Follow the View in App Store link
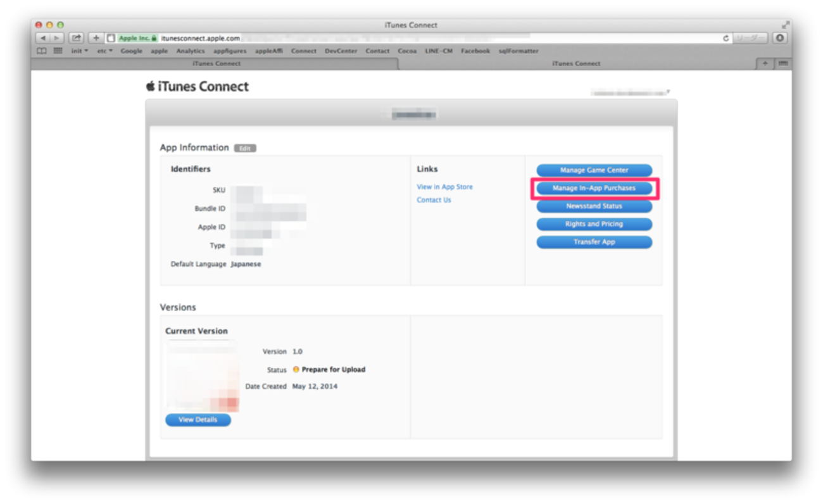 pyautogui.click(x=444, y=187)
